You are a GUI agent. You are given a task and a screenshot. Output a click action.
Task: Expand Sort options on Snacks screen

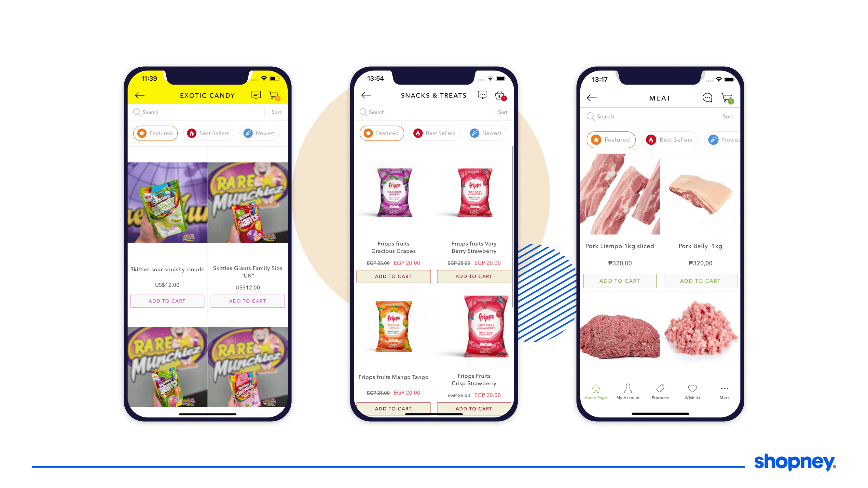(500, 113)
